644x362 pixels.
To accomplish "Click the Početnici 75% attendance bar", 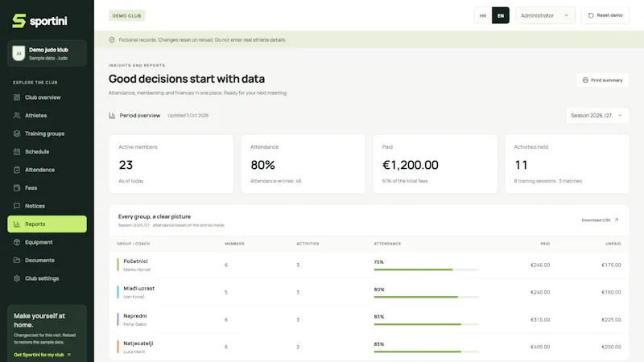I will 426,269.
